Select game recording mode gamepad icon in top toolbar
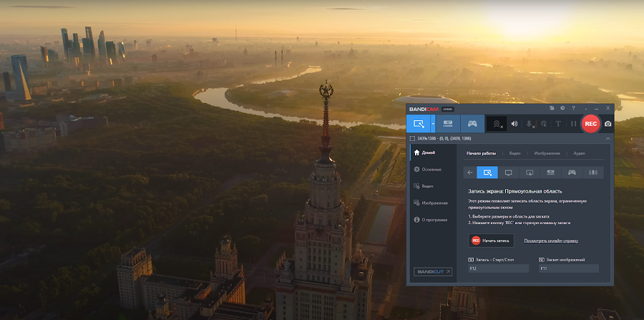The height and width of the screenshot is (320, 644). click(x=472, y=123)
